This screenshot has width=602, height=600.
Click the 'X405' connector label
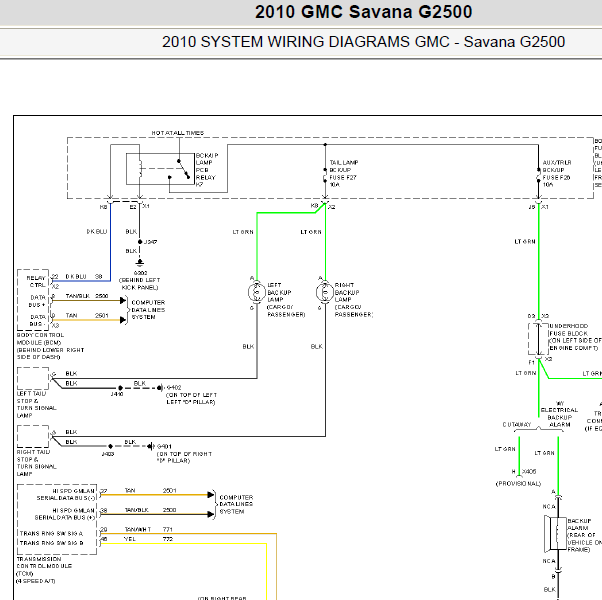click(529, 471)
